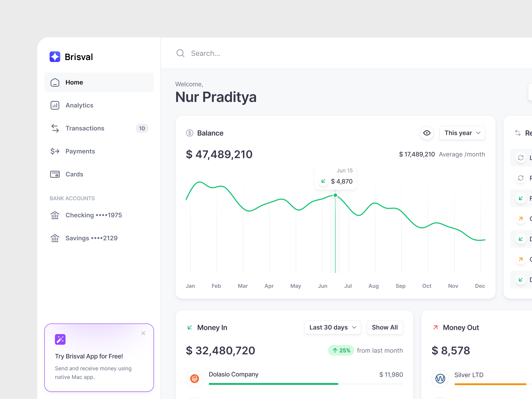Click the Brisval logo icon
The image size is (532, 399).
point(55,57)
